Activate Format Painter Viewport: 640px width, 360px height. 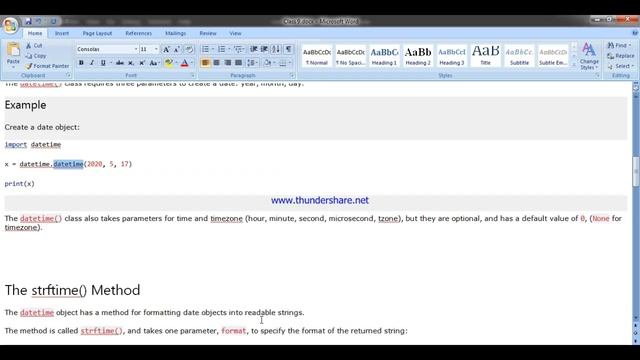(46, 66)
